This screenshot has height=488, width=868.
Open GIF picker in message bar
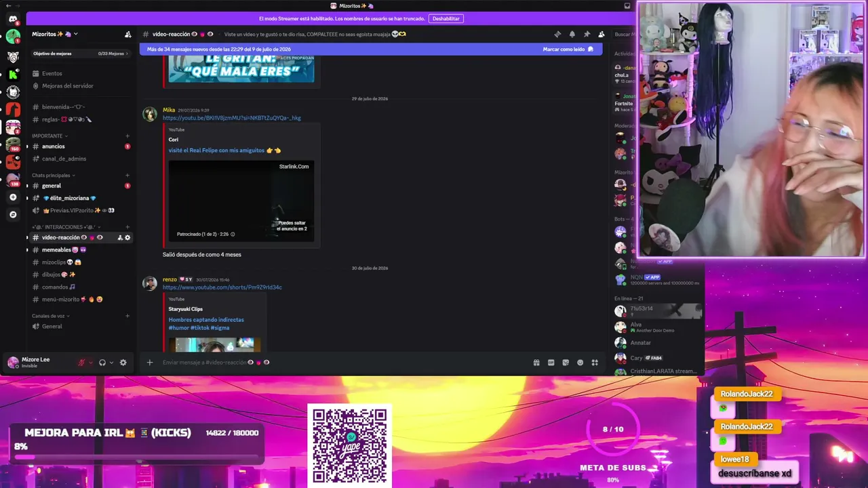551,363
